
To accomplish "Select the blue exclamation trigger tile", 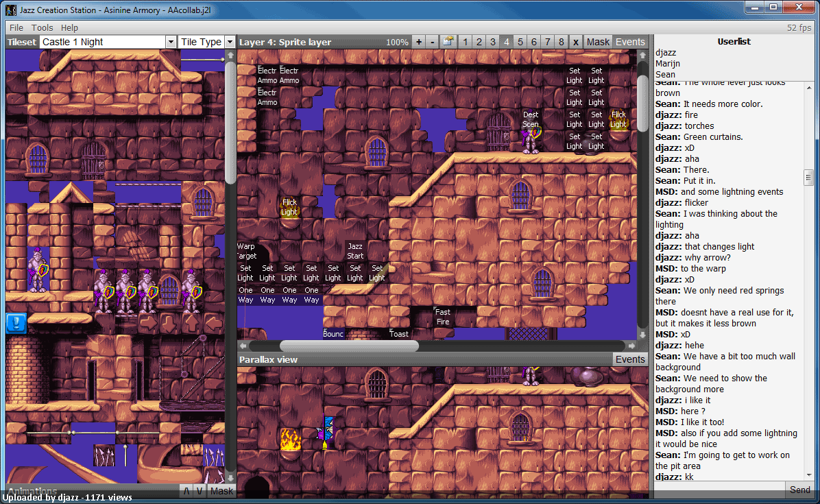I will [x=16, y=323].
